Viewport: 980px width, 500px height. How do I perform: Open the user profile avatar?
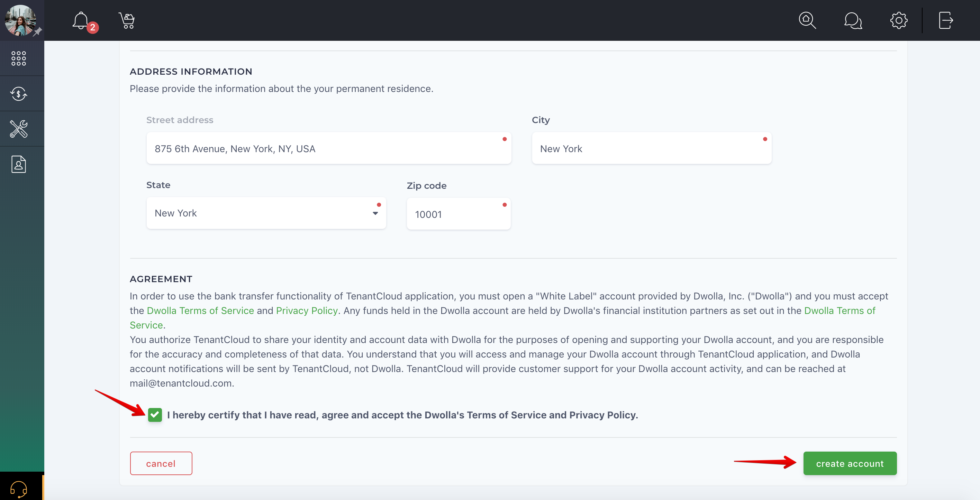(x=20, y=20)
